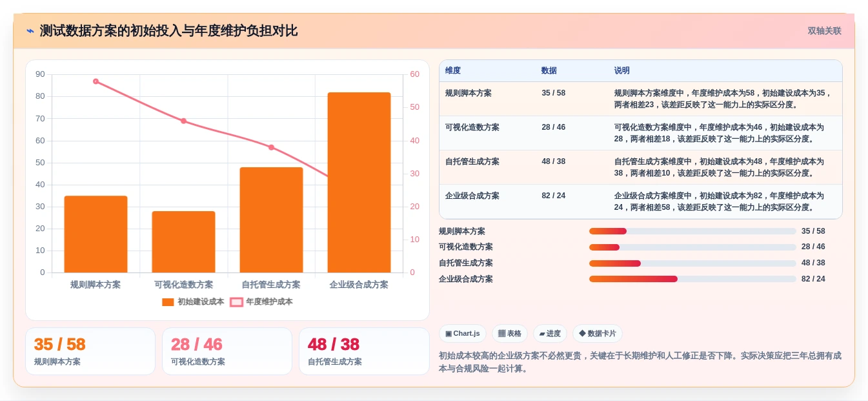Select the 企业级合成方案 table row name

pyautogui.click(x=472, y=196)
